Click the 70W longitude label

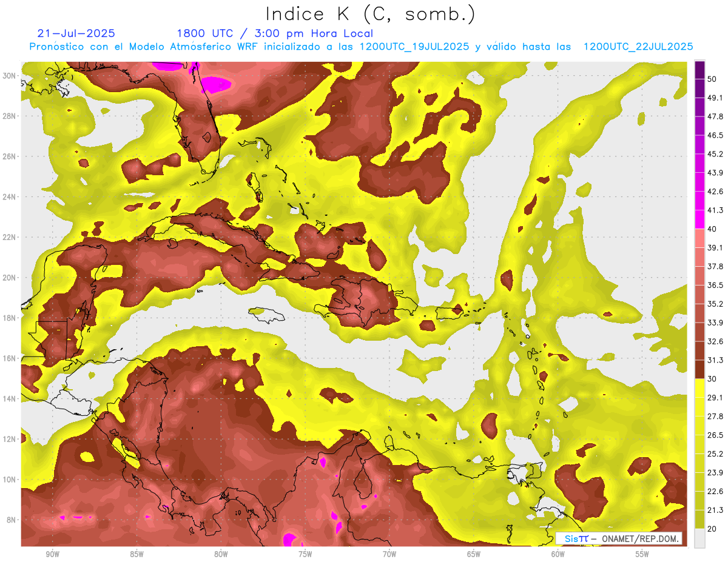[389, 555]
